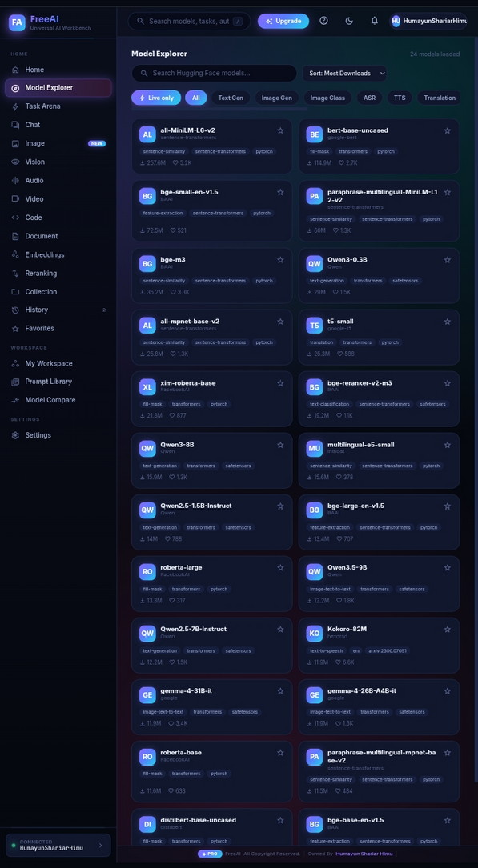This screenshot has width=478, height=868.
Task: Open the Sort: Most Downloads dropdown
Action: point(344,73)
